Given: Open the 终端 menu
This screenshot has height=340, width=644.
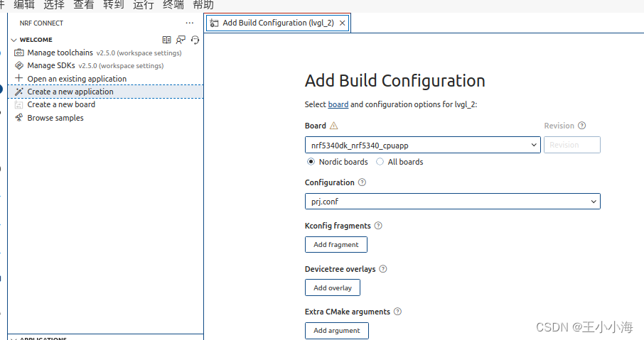Looking at the screenshot, I should pyautogui.click(x=173, y=5).
